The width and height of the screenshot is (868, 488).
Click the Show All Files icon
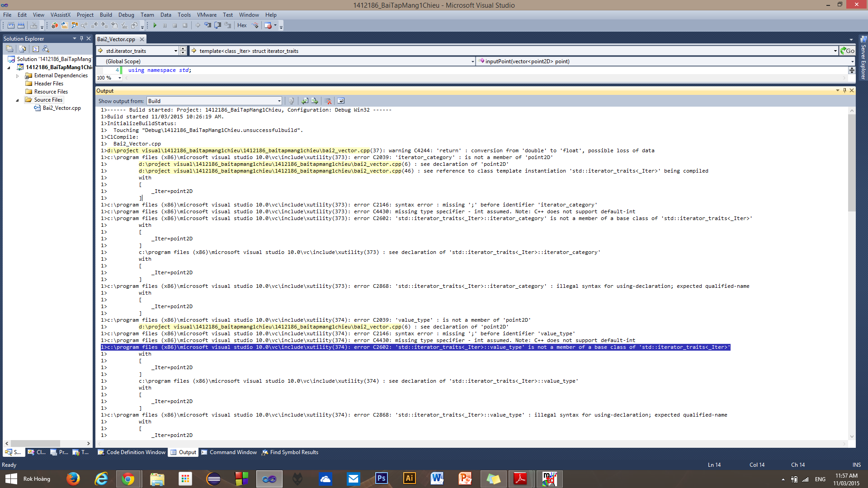pos(22,49)
